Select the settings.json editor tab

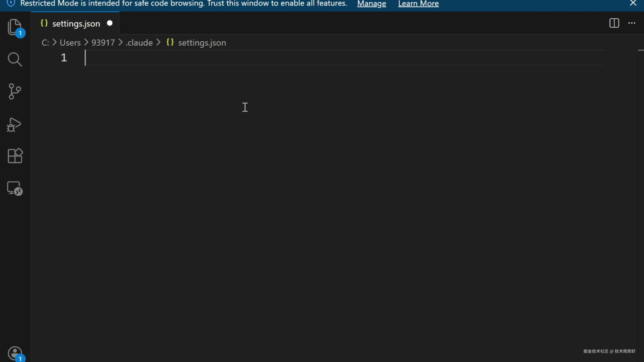click(76, 24)
